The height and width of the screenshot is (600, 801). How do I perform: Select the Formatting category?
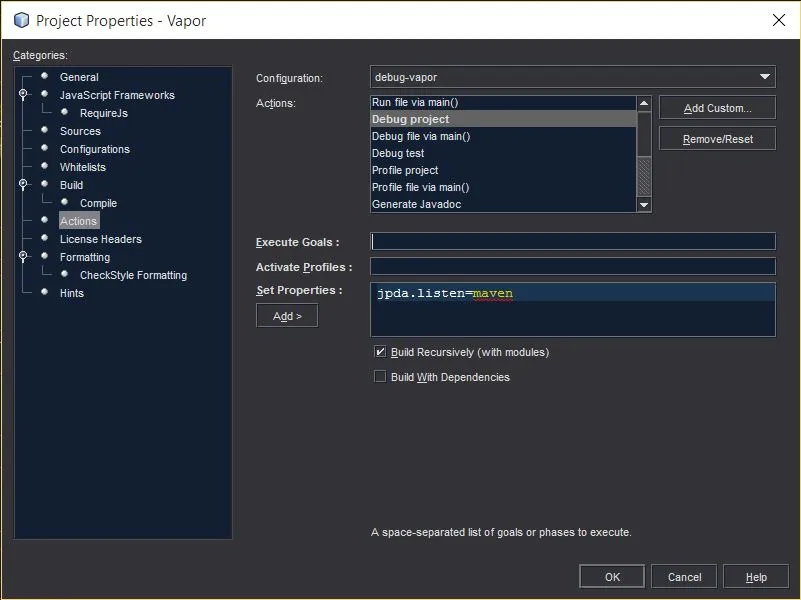[x=85, y=257]
